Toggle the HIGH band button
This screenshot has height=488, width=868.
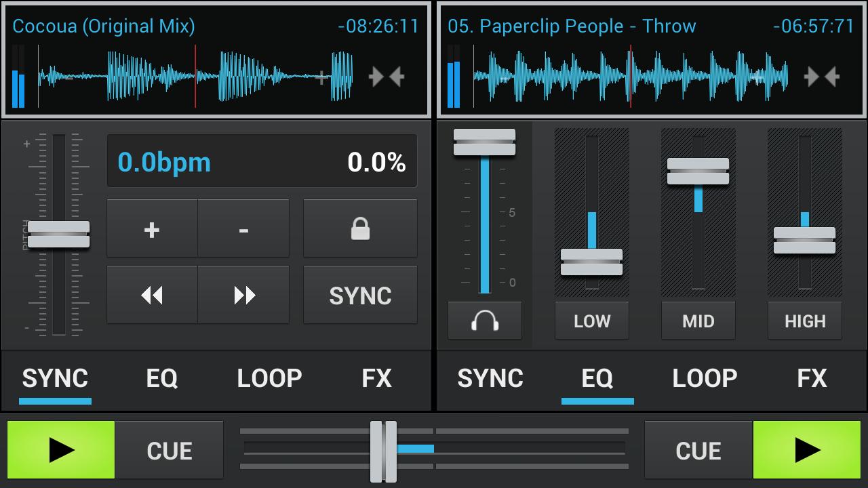(805, 321)
